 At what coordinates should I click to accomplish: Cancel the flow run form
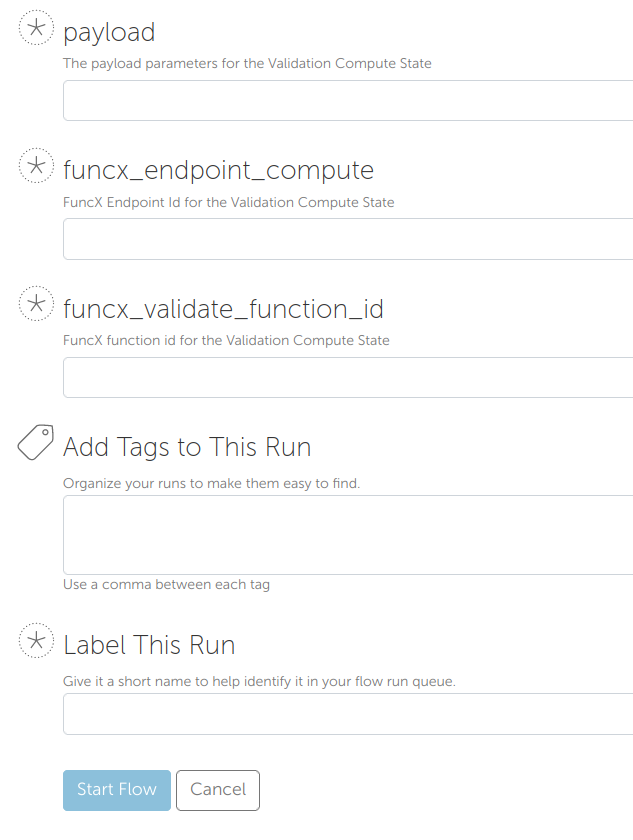coord(218,790)
